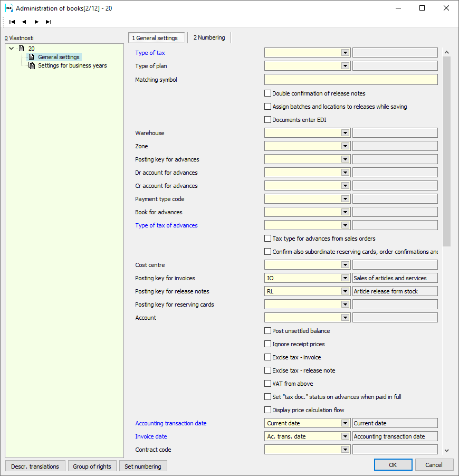
Task: Open the Cost centre dropdown
Action: [x=345, y=265]
